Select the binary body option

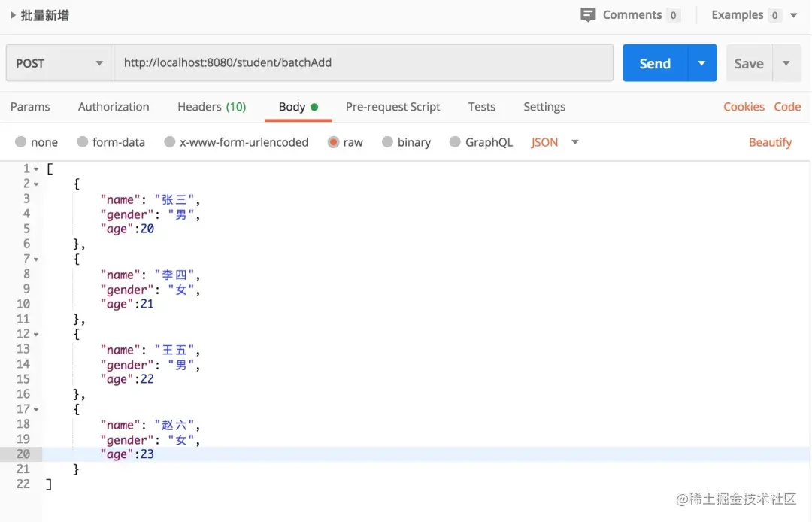406,141
